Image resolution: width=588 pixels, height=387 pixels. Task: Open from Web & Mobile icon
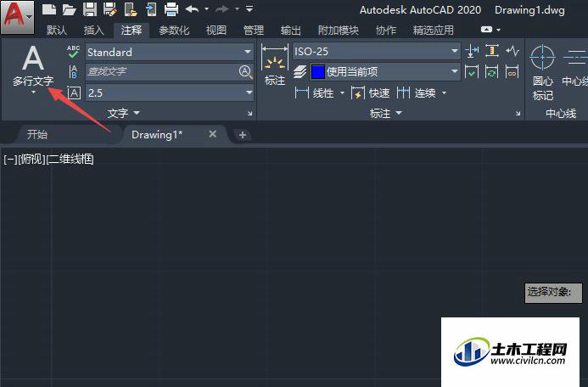(130, 9)
